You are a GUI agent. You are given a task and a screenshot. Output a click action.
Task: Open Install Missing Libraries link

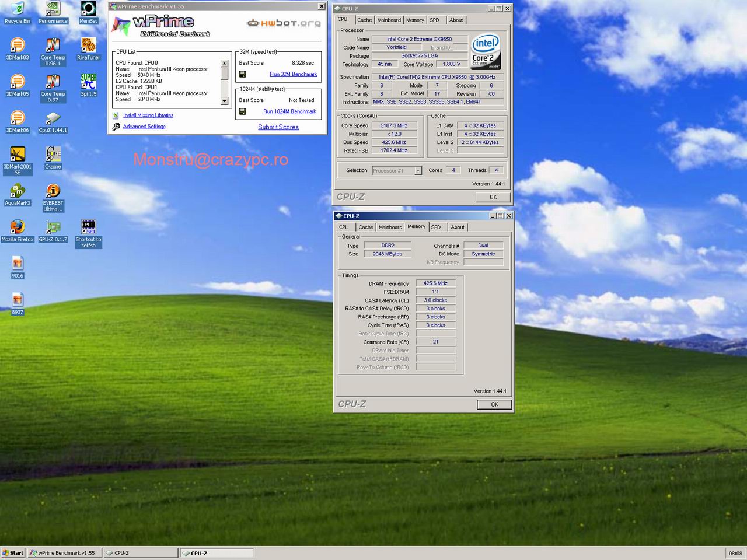tap(148, 116)
